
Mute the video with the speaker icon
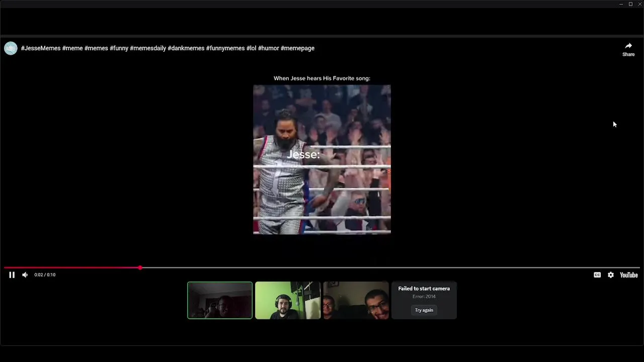click(x=25, y=275)
